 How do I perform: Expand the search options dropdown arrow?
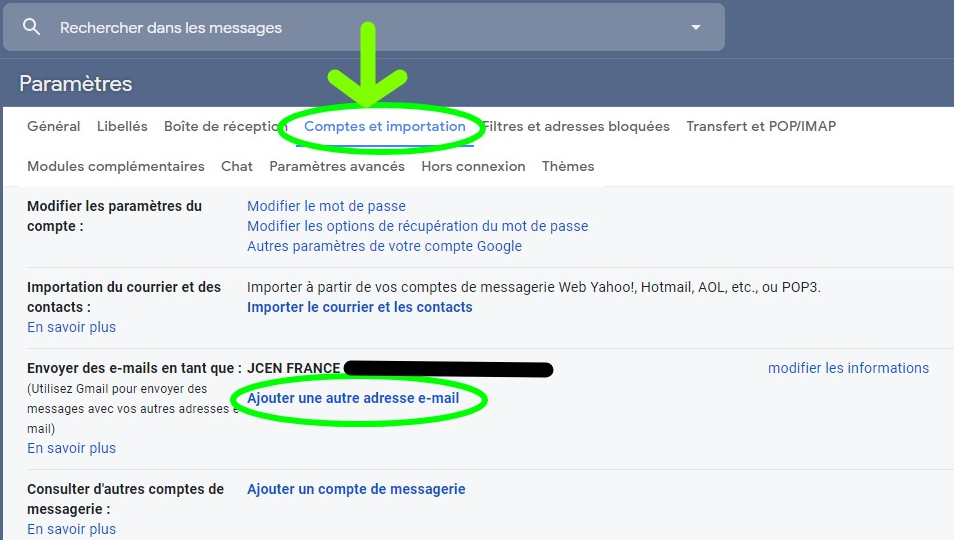point(696,27)
